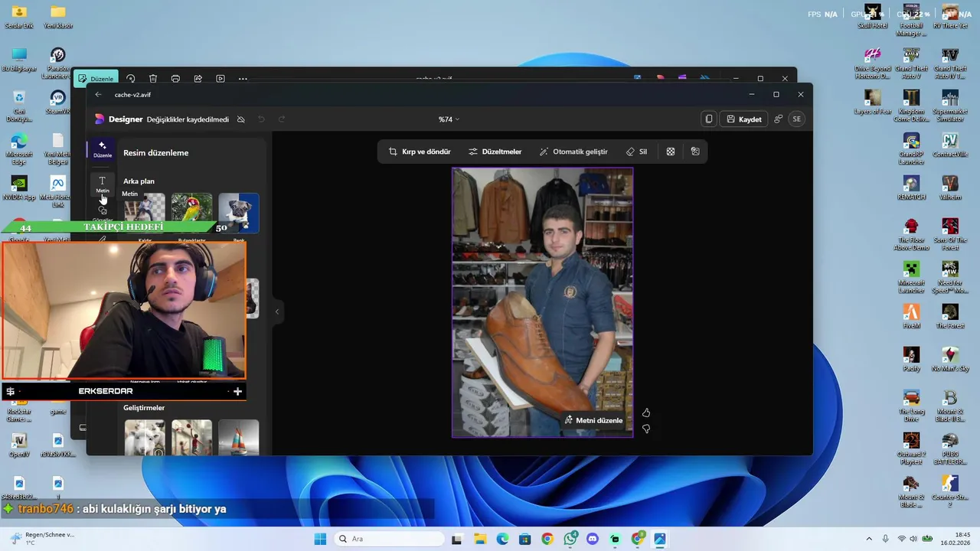Open the SE account avatar
980x551 pixels.
coord(797,119)
